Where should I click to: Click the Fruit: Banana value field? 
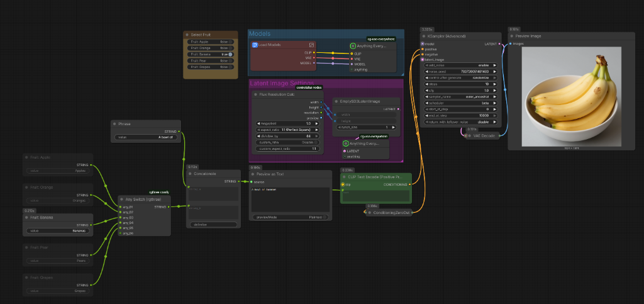58,231
